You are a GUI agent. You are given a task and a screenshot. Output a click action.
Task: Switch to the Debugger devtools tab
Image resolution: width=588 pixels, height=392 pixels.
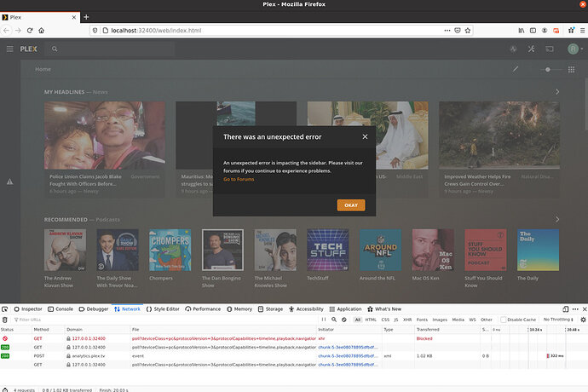tap(94, 309)
